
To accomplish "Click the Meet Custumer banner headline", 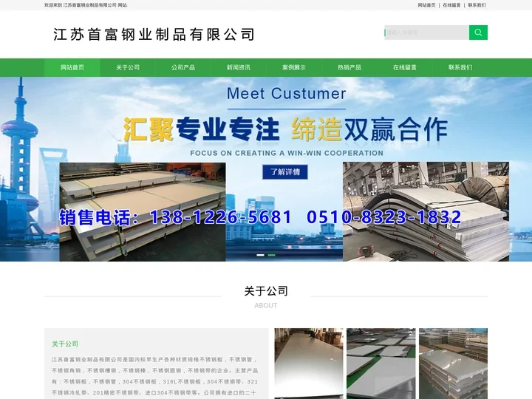I will coord(287,94).
